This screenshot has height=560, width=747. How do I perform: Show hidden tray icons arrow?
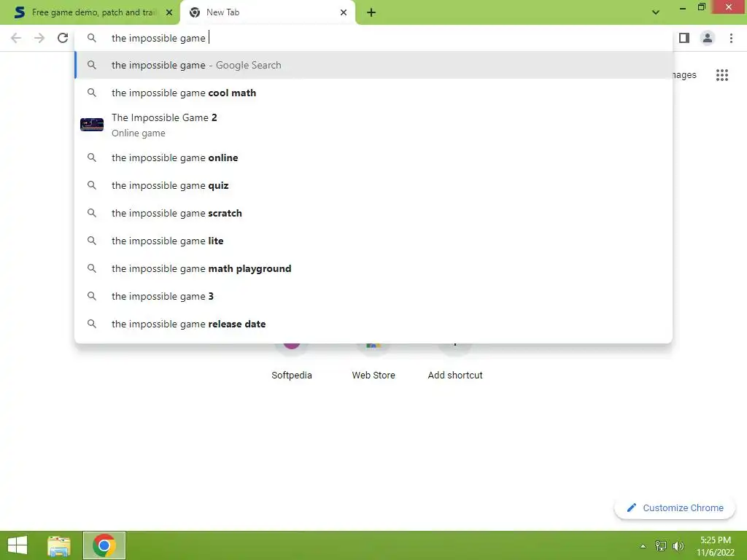[643, 546]
